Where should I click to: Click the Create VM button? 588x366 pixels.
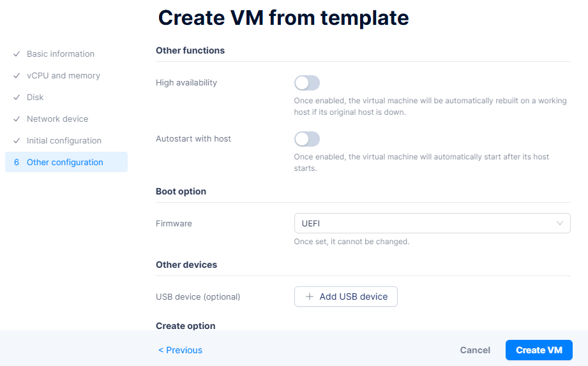[x=539, y=350]
